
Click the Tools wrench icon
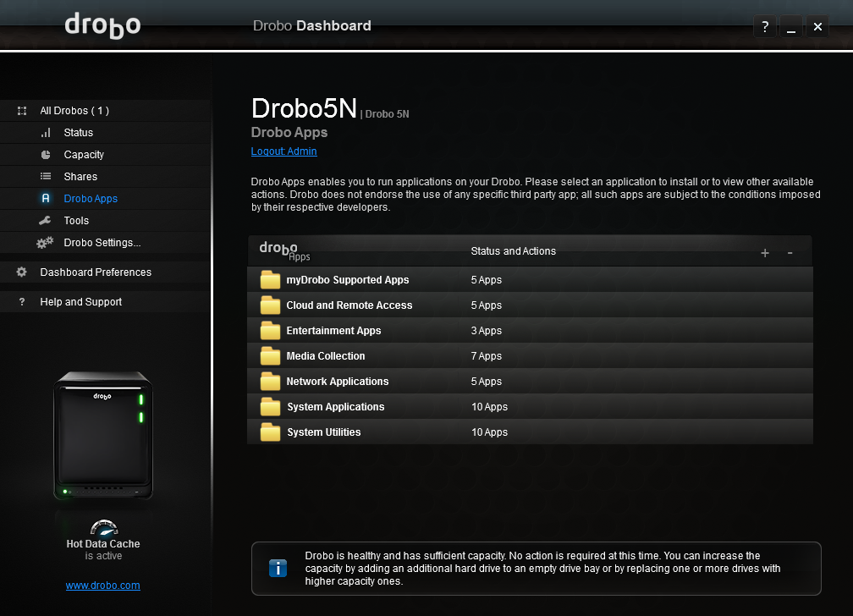point(45,220)
